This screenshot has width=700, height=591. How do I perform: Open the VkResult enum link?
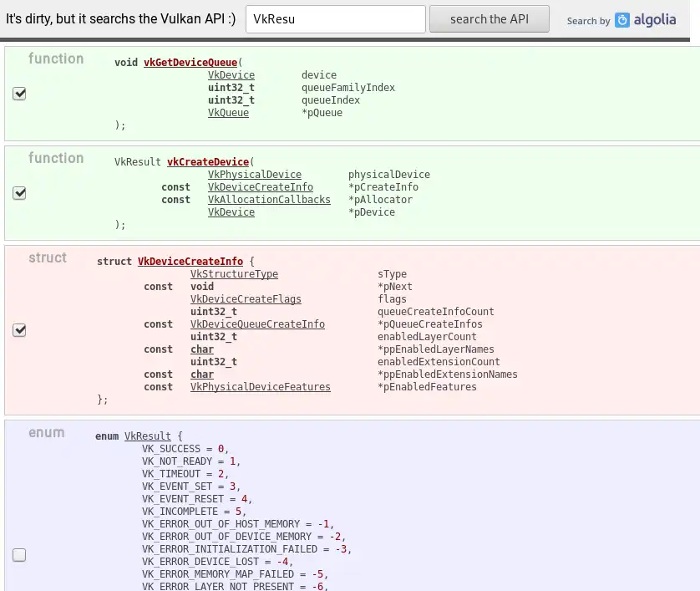pos(148,436)
